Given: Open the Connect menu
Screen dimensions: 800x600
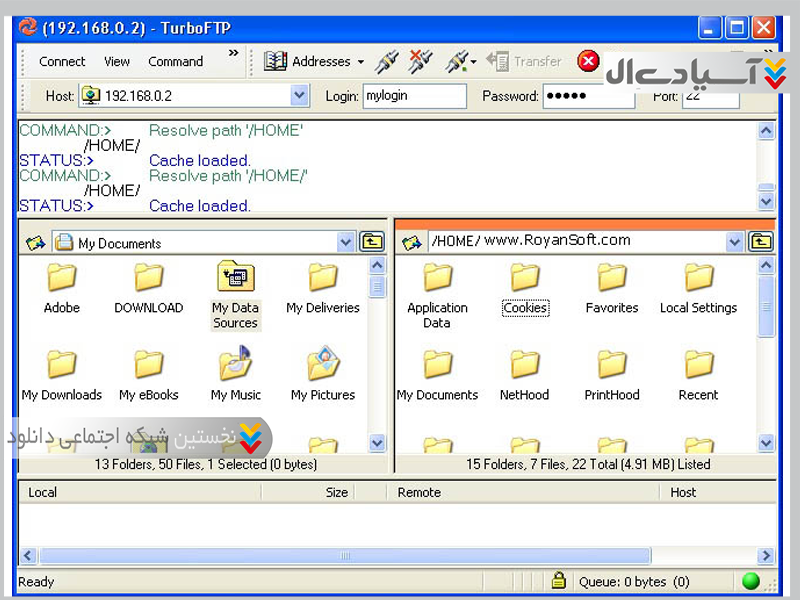Looking at the screenshot, I should (x=62, y=61).
